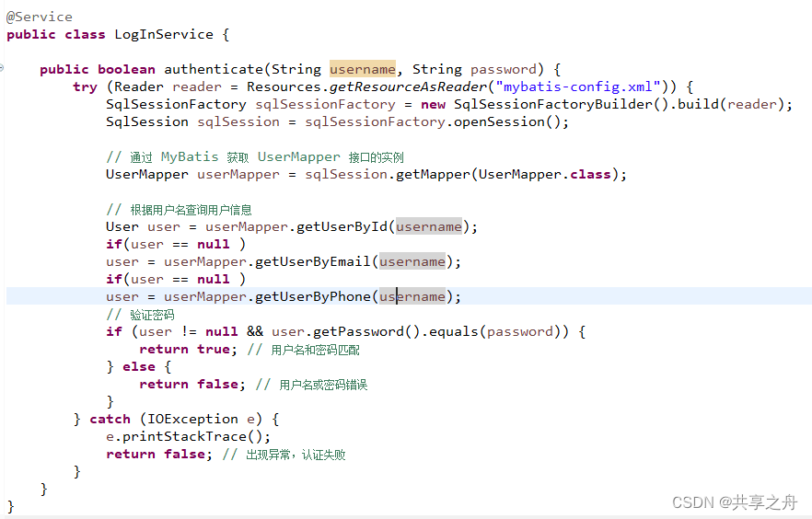This screenshot has width=812, height=519.
Task: Click the sqlSessionFactory variable declaration
Action: tap(325, 105)
